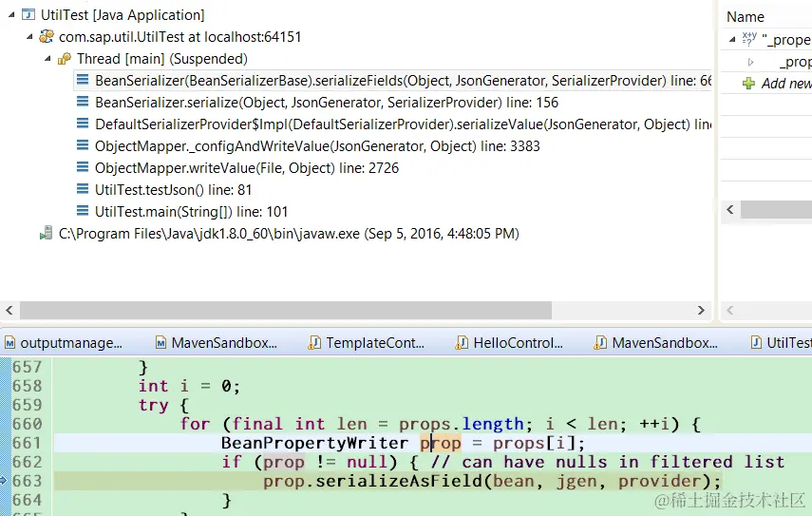
Task: Switch to the UtilTest editor tab
Action: click(781, 342)
